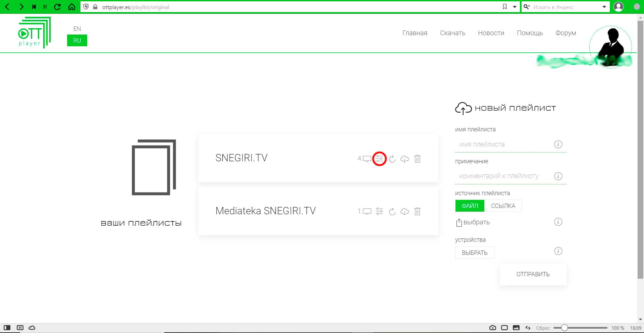The height and width of the screenshot is (333, 644).
Task: Download the SNEGIRI.TV playlist
Action: pos(405,159)
